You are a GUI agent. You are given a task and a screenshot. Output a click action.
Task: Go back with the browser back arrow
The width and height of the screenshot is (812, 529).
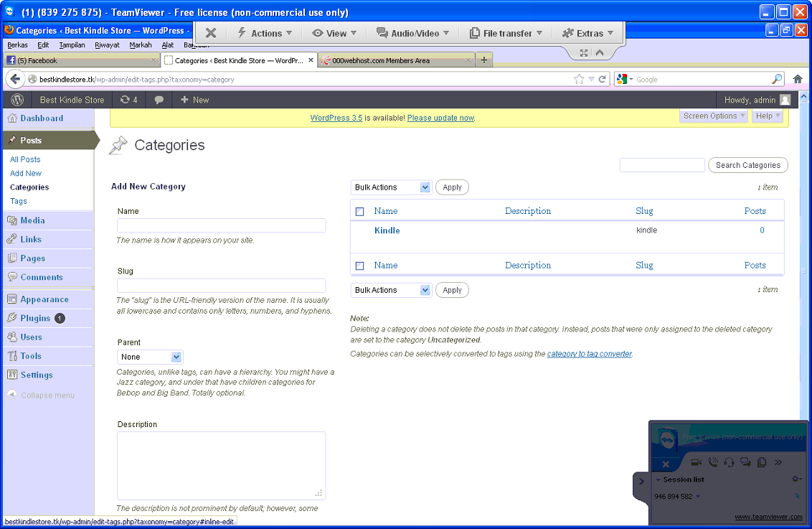tap(16, 79)
